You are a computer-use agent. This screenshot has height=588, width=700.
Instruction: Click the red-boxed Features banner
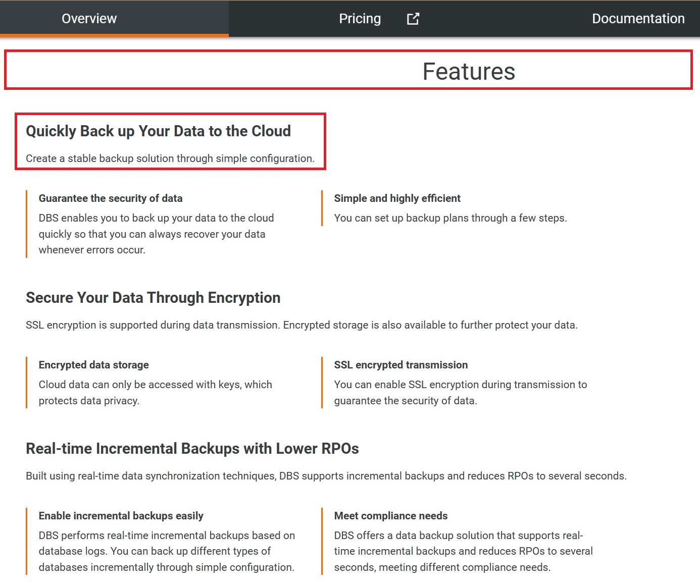pos(348,69)
